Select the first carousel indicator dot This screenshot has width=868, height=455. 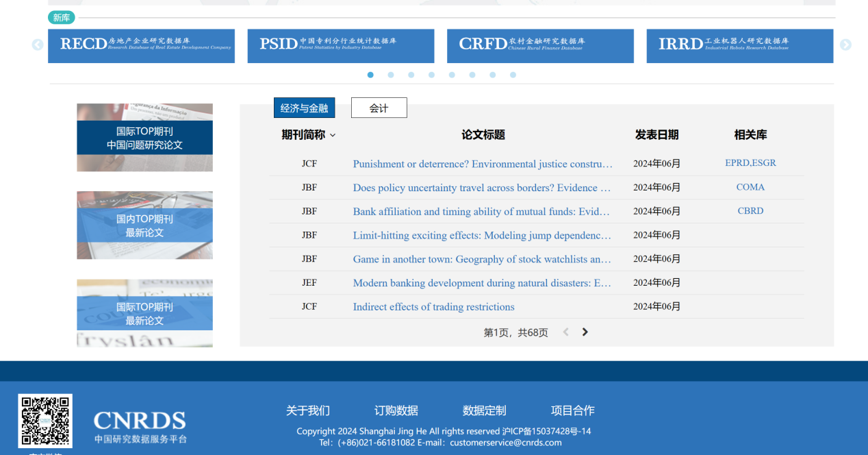coord(370,75)
